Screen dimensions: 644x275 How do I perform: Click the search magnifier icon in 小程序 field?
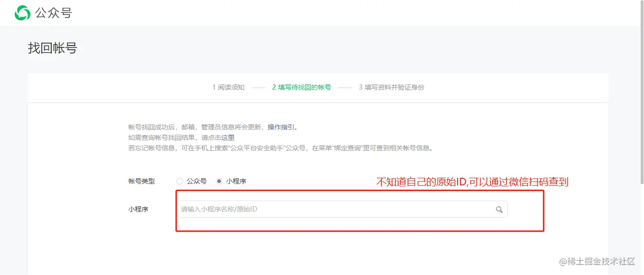click(x=499, y=210)
